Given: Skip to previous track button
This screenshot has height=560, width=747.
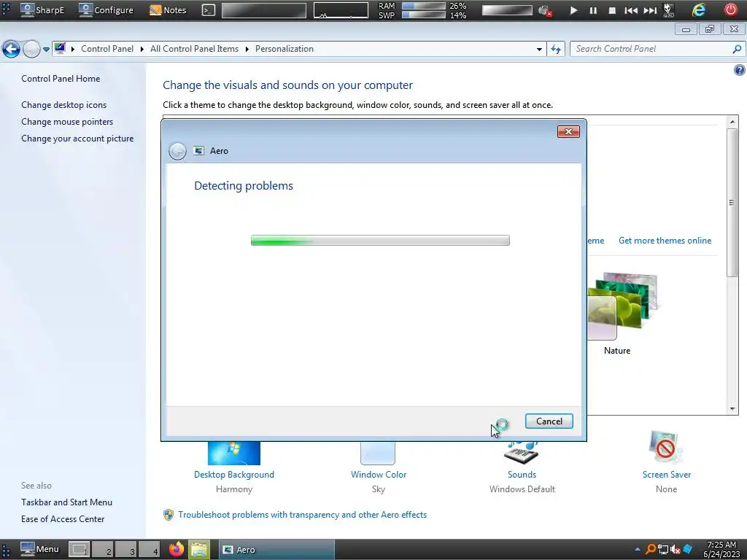Looking at the screenshot, I should coord(631,10).
